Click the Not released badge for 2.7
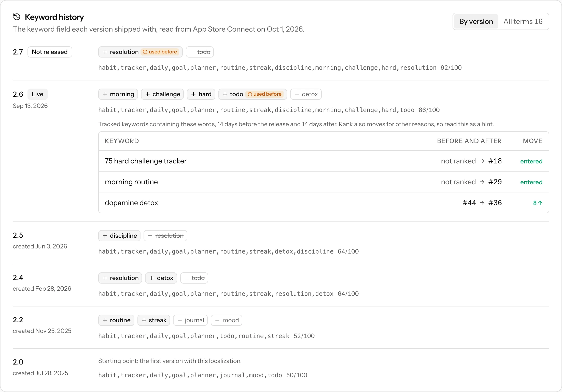 click(x=50, y=52)
